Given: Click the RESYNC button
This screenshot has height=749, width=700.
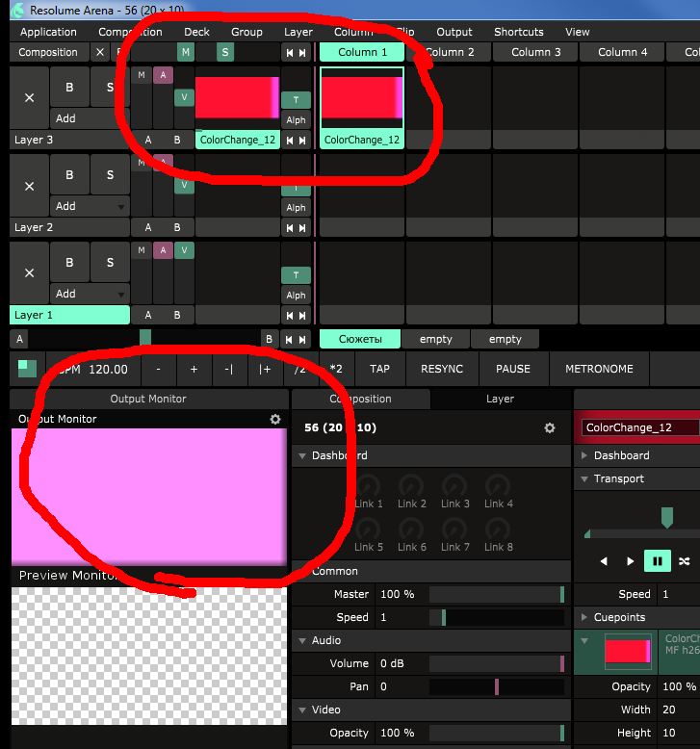Looking at the screenshot, I should pyautogui.click(x=441, y=369).
